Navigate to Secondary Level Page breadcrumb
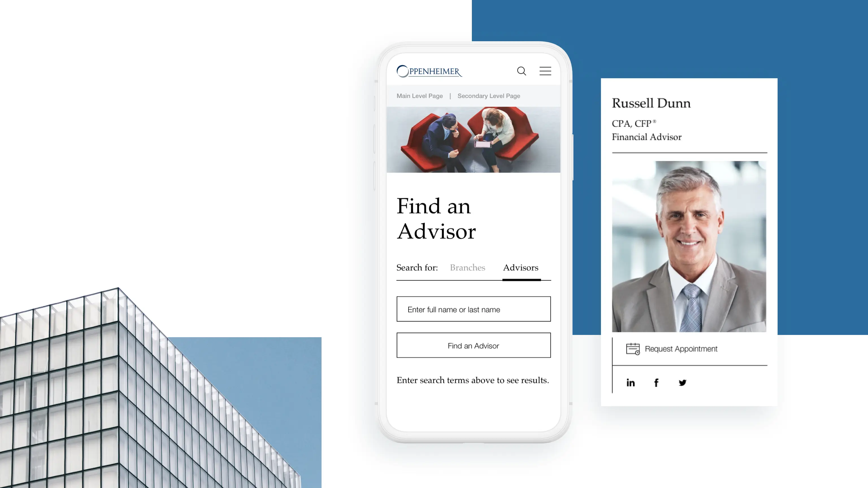The width and height of the screenshot is (868, 488). pos(488,95)
